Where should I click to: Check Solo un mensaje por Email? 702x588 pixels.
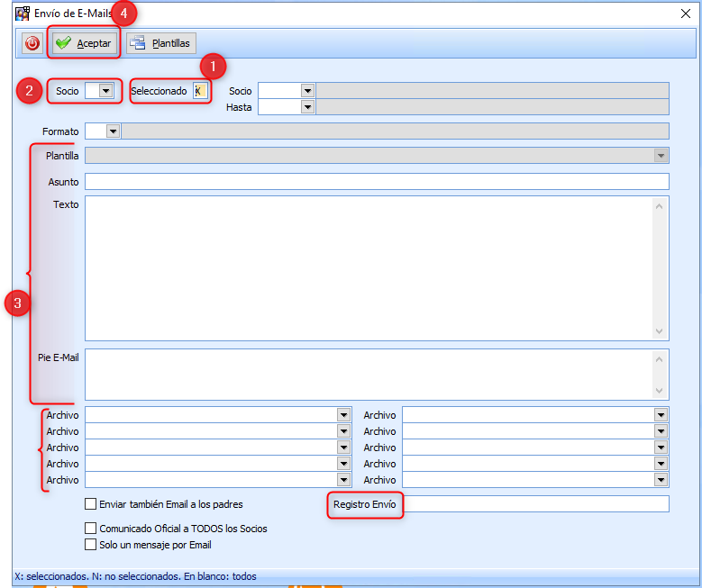point(90,545)
